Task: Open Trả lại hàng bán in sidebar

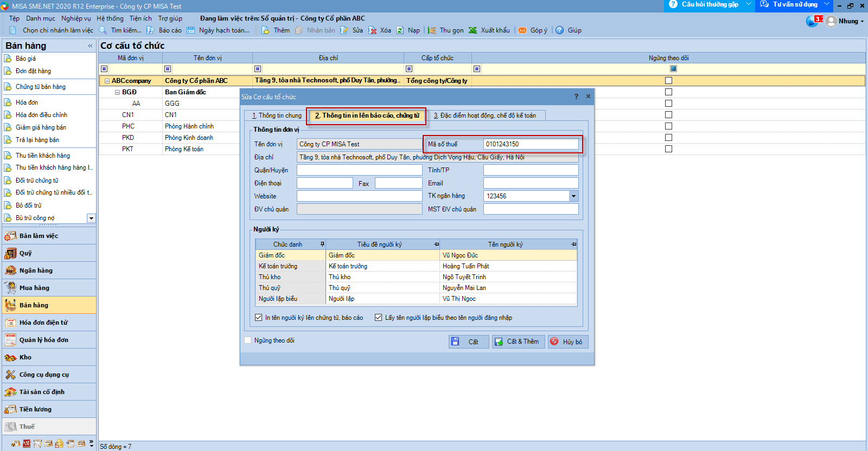Action: pos(37,140)
